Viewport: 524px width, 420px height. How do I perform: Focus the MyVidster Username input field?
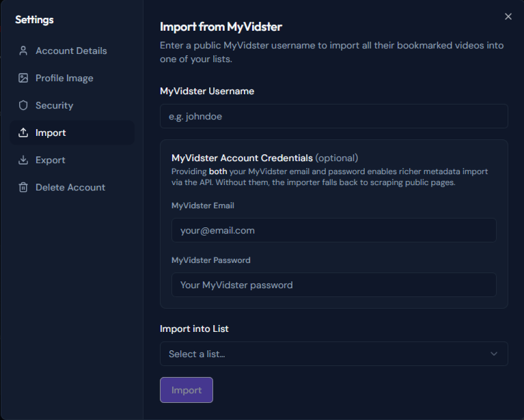[334, 116]
